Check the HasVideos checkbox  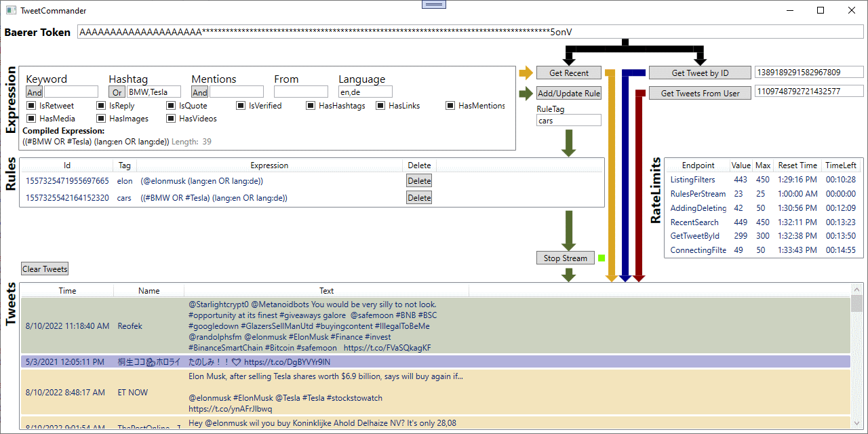pos(171,119)
